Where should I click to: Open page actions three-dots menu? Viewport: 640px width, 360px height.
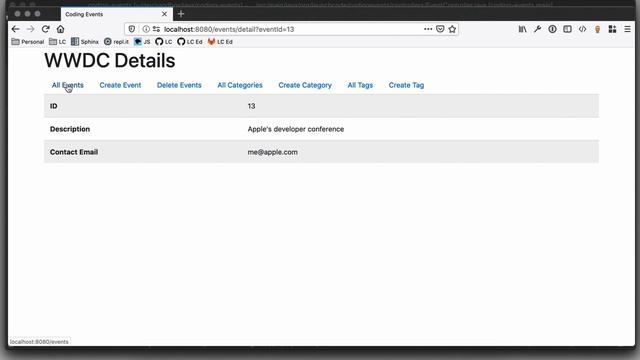coord(428,29)
